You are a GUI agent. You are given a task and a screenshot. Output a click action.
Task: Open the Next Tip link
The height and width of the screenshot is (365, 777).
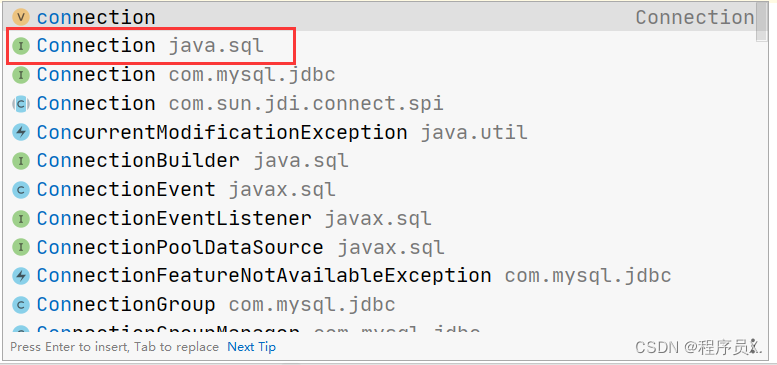(251, 347)
